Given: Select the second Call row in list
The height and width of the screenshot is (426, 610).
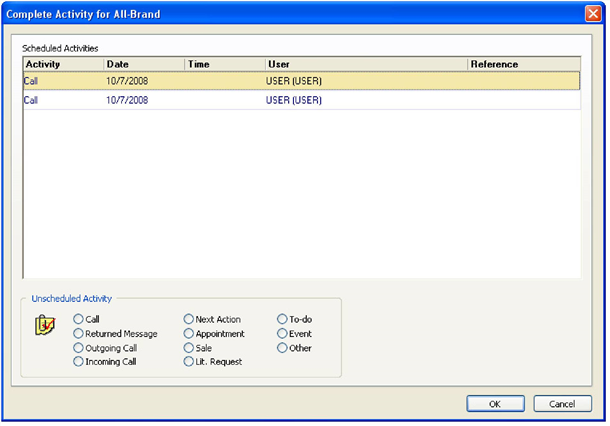Looking at the screenshot, I should tap(300, 100).
